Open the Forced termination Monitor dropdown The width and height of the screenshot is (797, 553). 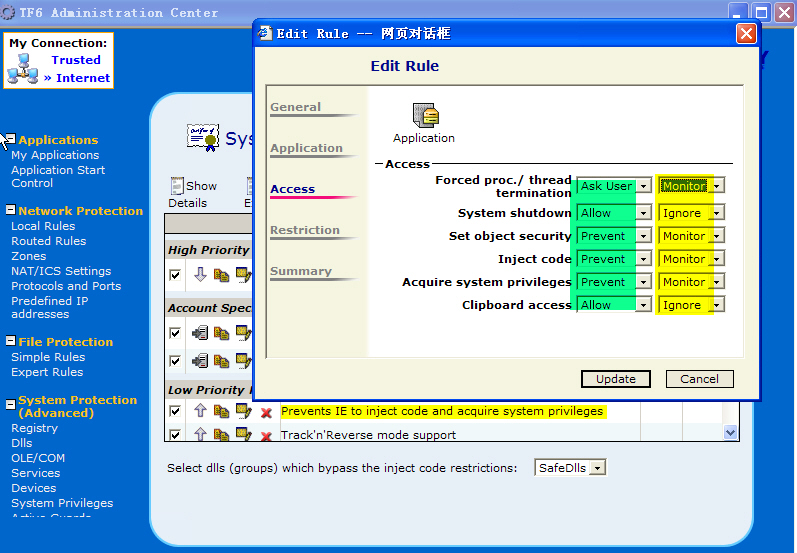click(x=691, y=186)
